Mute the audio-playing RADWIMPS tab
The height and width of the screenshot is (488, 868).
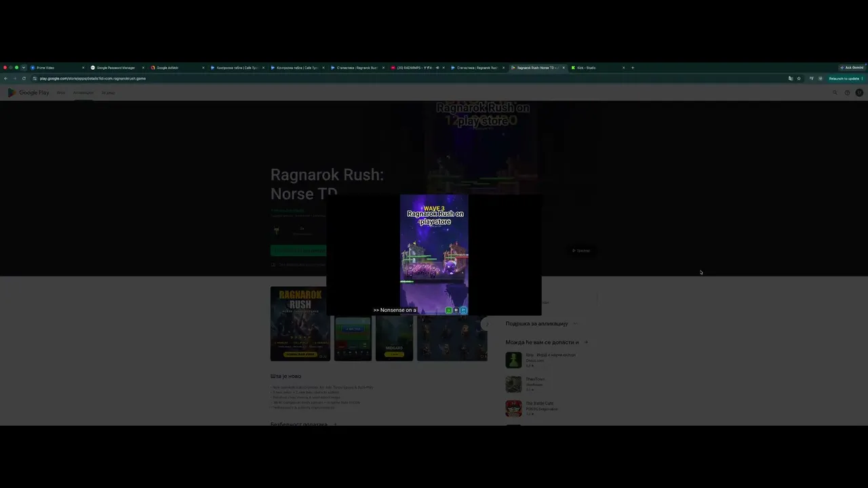tap(437, 68)
